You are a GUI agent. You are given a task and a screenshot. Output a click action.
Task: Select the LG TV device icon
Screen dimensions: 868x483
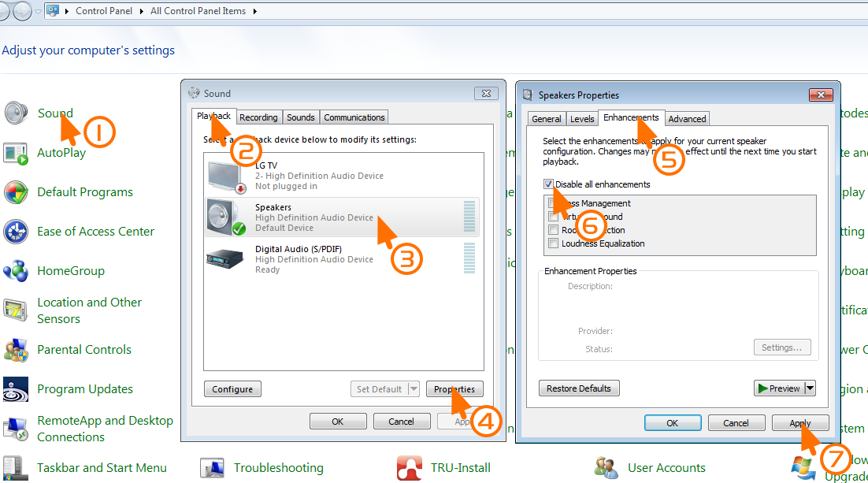tap(226, 176)
